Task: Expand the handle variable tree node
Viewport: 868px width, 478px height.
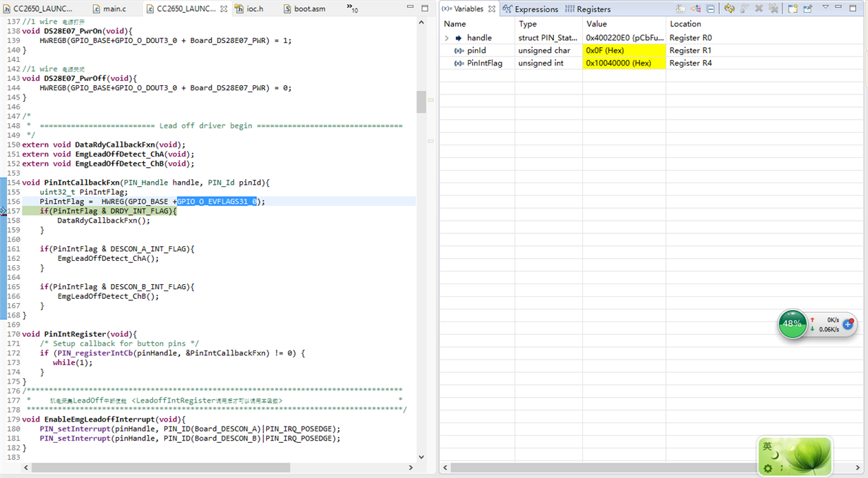Action: tap(445, 37)
